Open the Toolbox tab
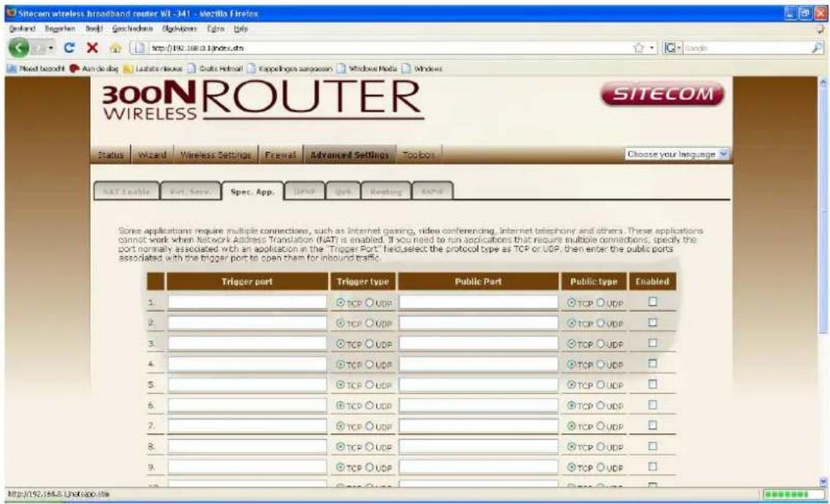Viewport: 830px width, 504px height. point(419,155)
